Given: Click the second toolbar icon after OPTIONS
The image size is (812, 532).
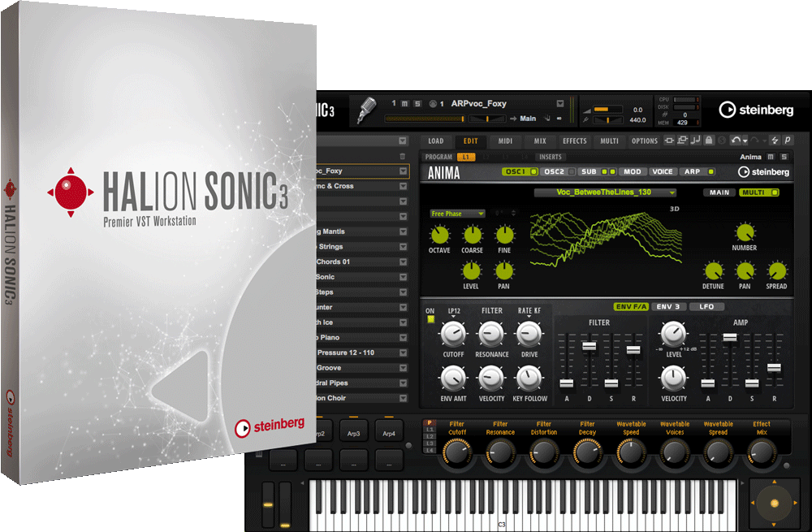Looking at the screenshot, I should coord(682,140).
